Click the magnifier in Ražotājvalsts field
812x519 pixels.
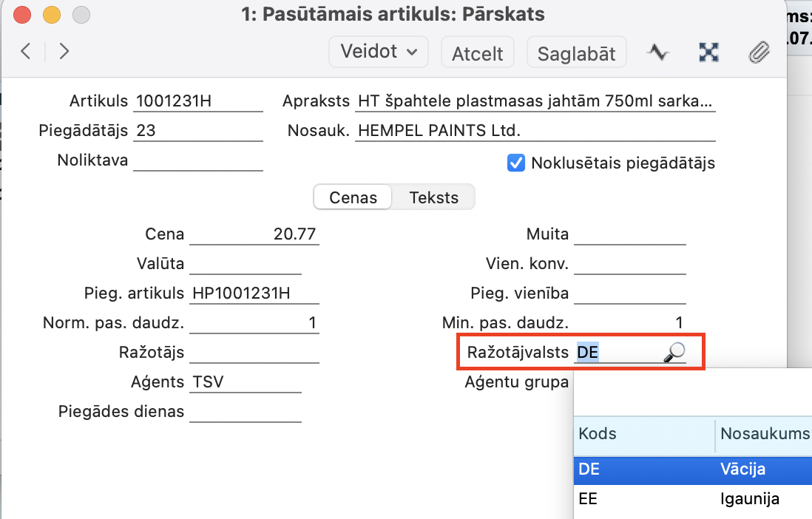(674, 353)
